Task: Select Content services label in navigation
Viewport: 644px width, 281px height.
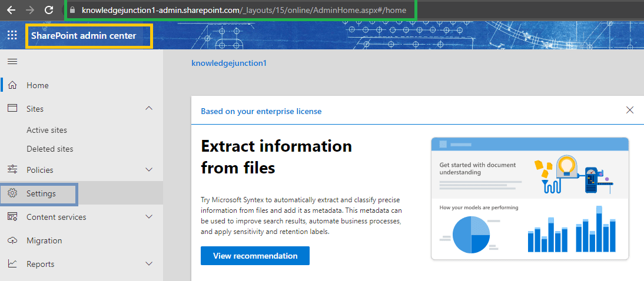Action: pyautogui.click(x=57, y=217)
